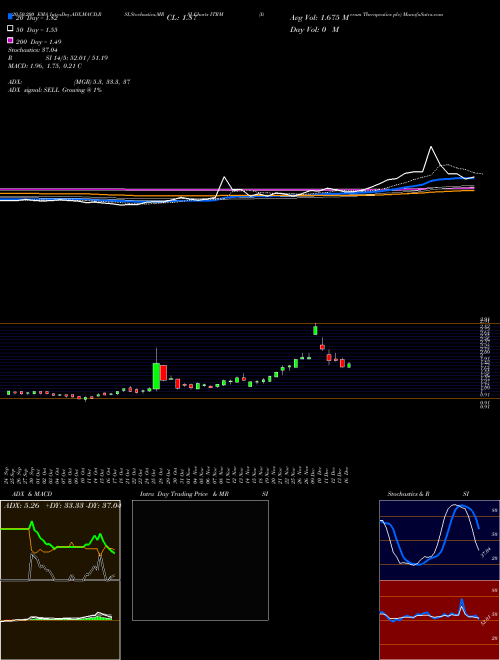Click the 'ADX: 5.26 +DY: 33.33 -DY: 37.04' header

click(62, 506)
